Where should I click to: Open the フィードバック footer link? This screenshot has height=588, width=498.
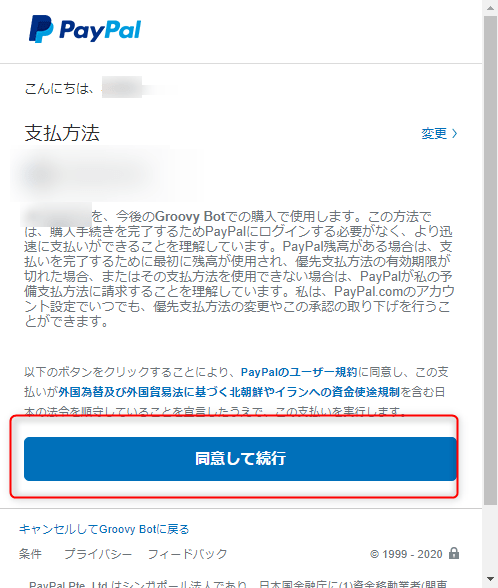tap(188, 554)
